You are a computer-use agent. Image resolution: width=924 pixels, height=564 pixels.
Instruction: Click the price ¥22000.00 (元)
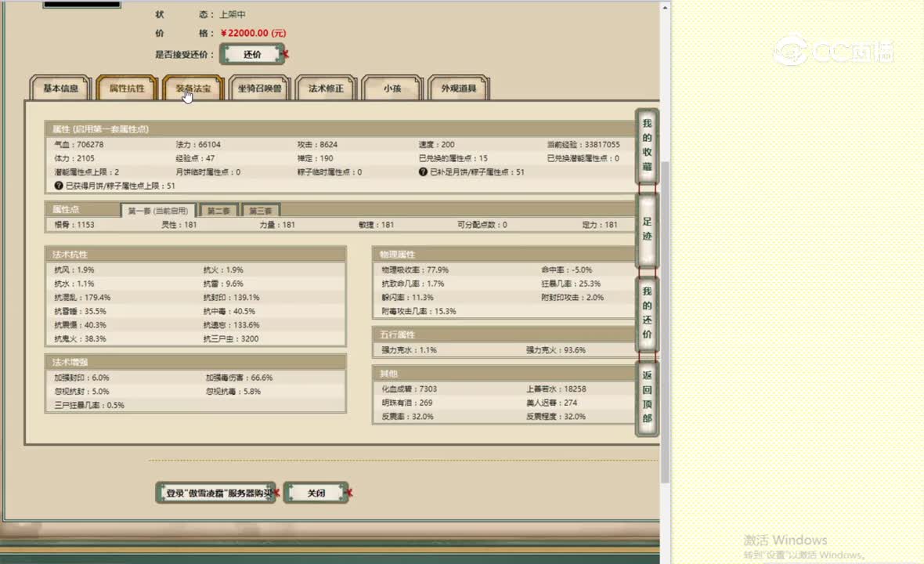tap(254, 33)
